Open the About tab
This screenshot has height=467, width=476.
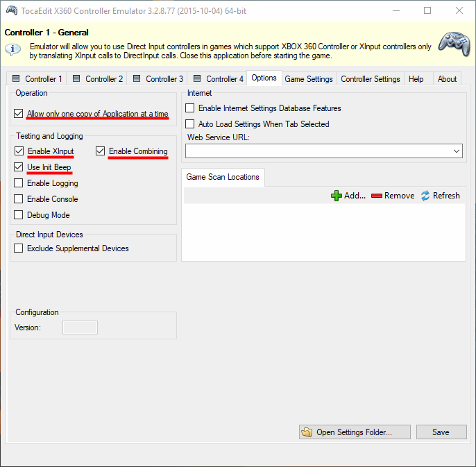click(x=447, y=79)
